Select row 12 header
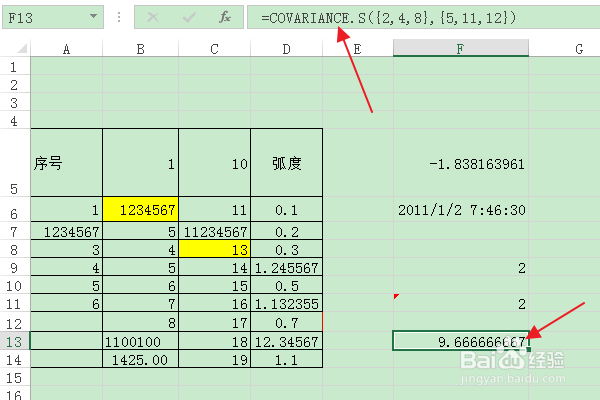This screenshot has height=400, width=600. pyautogui.click(x=15, y=322)
